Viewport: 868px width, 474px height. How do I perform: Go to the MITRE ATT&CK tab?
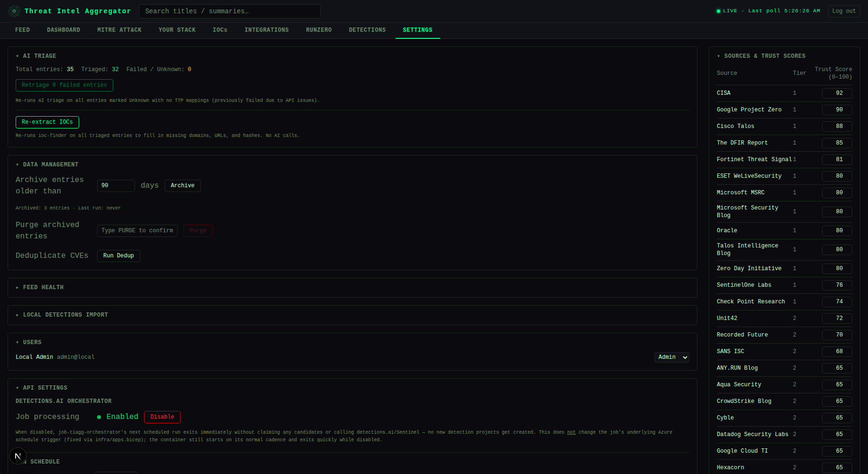119,30
